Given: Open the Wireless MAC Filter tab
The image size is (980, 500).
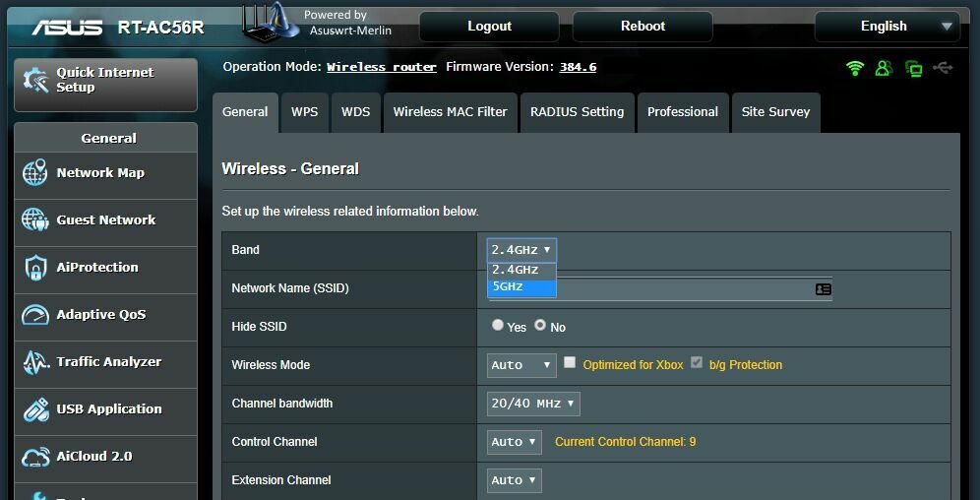Looking at the screenshot, I should pos(450,112).
